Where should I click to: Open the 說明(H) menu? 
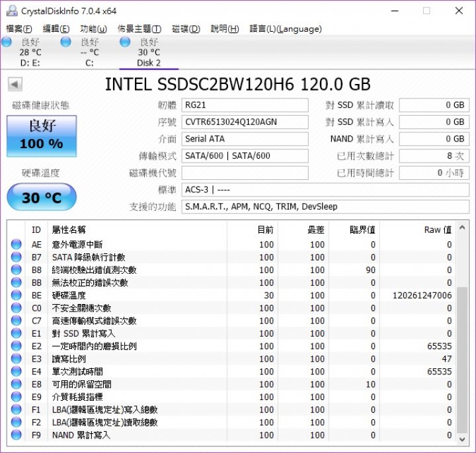point(225,29)
